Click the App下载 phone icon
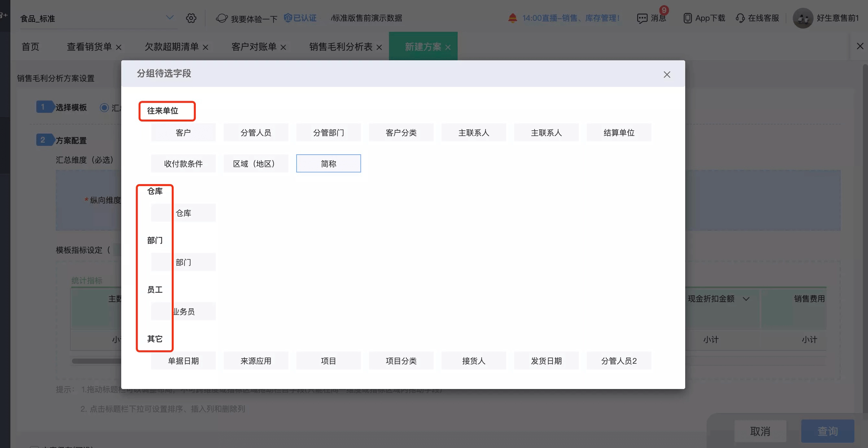The image size is (868, 448). (x=687, y=18)
